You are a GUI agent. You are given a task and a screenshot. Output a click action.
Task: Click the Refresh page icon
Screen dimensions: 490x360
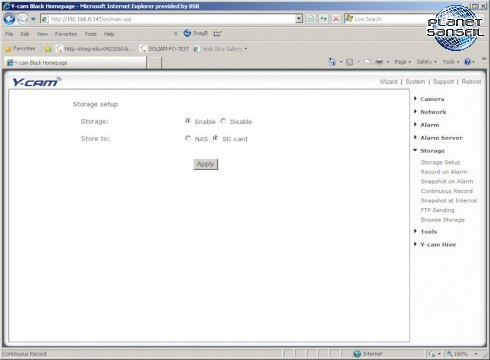[x=323, y=19]
